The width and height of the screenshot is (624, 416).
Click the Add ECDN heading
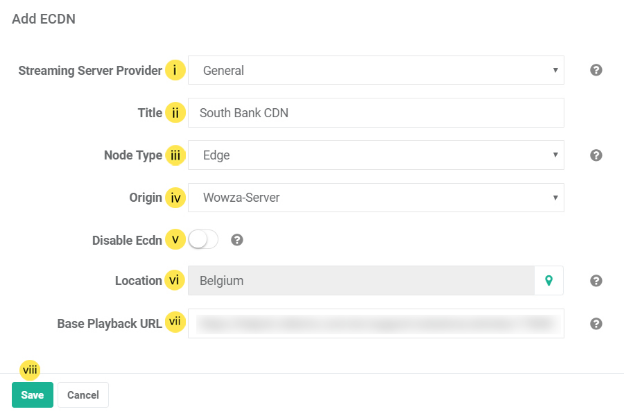point(43,18)
